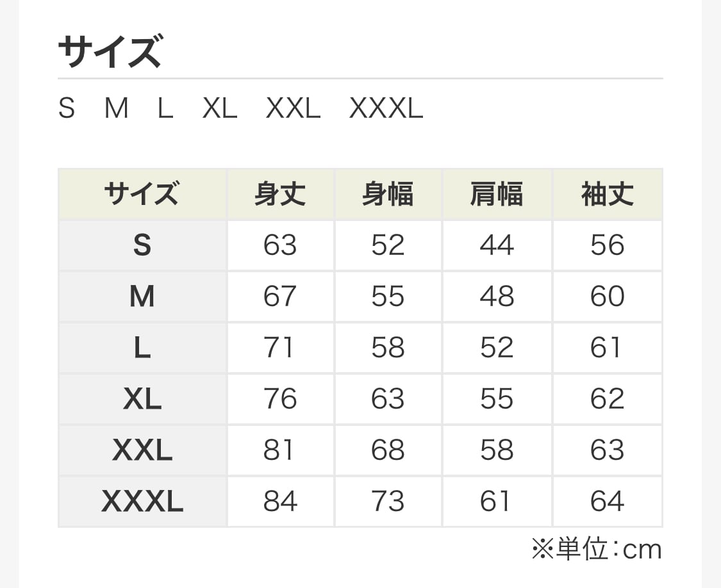
Task: Click the ※単位:cm unit note
Action: pos(596,550)
